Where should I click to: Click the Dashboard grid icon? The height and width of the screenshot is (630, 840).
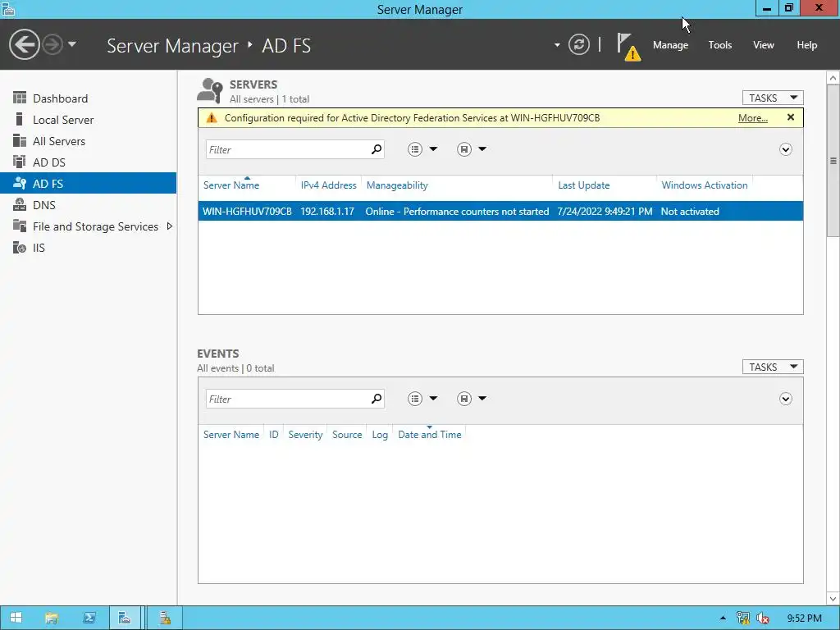(x=20, y=98)
